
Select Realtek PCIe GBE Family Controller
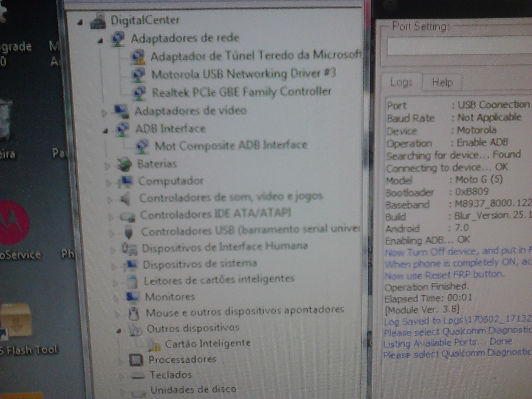[x=242, y=92]
